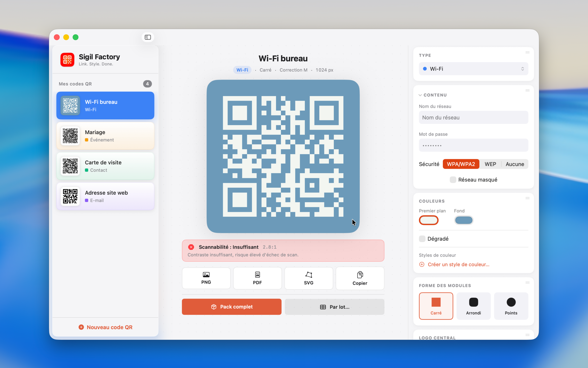The width and height of the screenshot is (588, 368).
Task: Select the Arrondi module shape
Action: click(x=473, y=306)
